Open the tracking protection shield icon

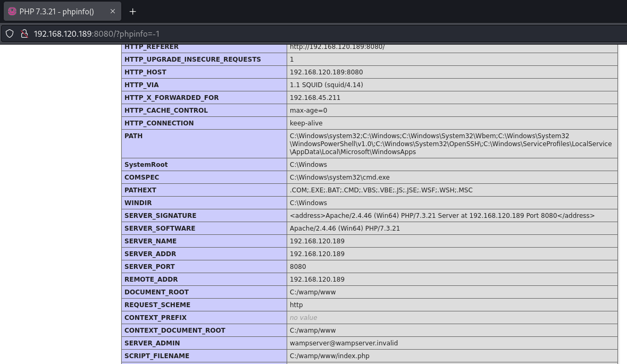click(x=10, y=33)
